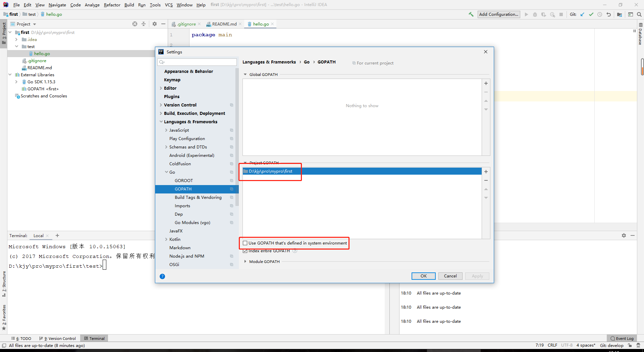This screenshot has height=352, width=644.
Task: Expand the Editor settings node
Action: pos(161,88)
